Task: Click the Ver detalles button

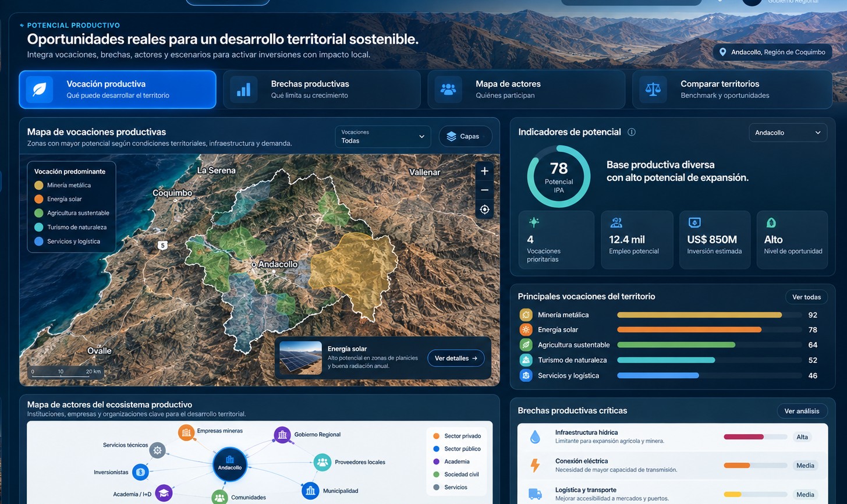Action: click(456, 359)
